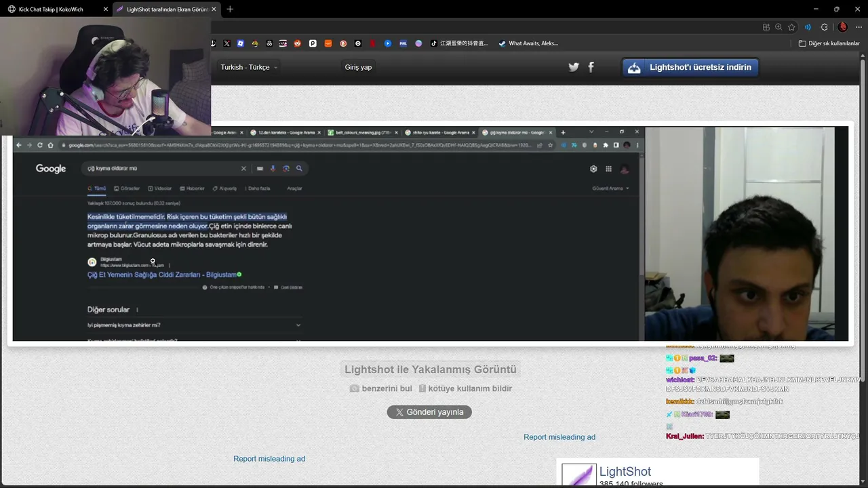
Task: Open Lightshot's Twitter bird icon
Action: (x=574, y=67)
